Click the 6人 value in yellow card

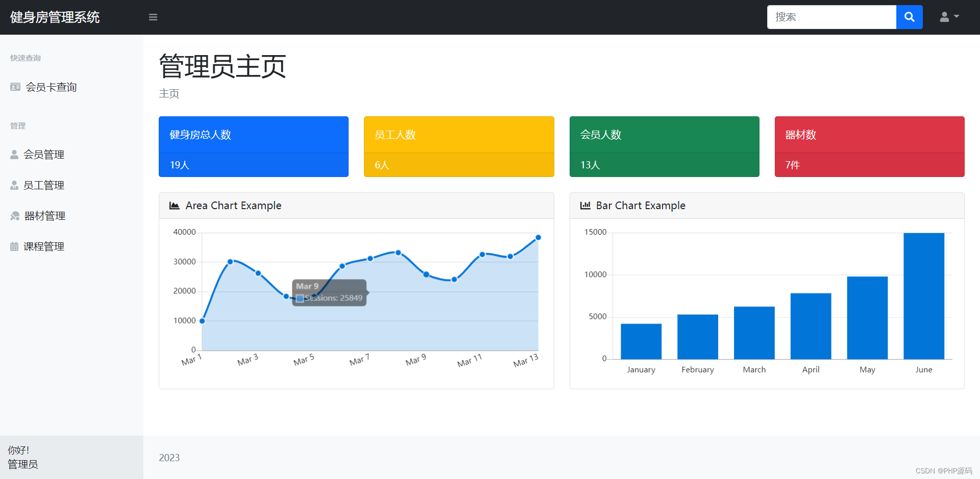coord(382,165)
